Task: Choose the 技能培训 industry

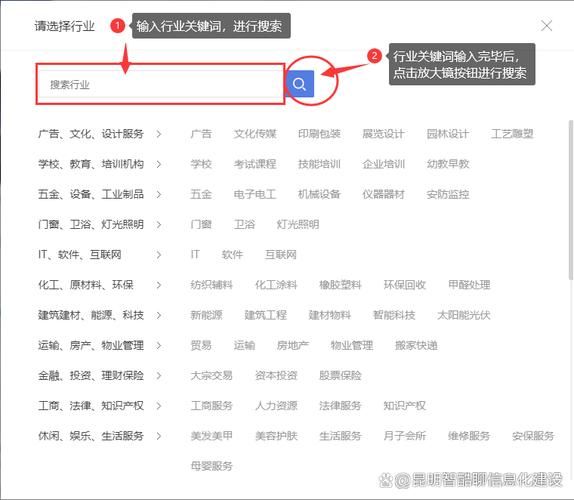Action: 319,164
